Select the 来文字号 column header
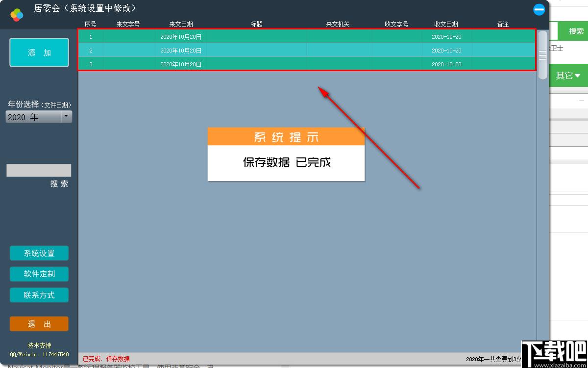 pos(128,24)
